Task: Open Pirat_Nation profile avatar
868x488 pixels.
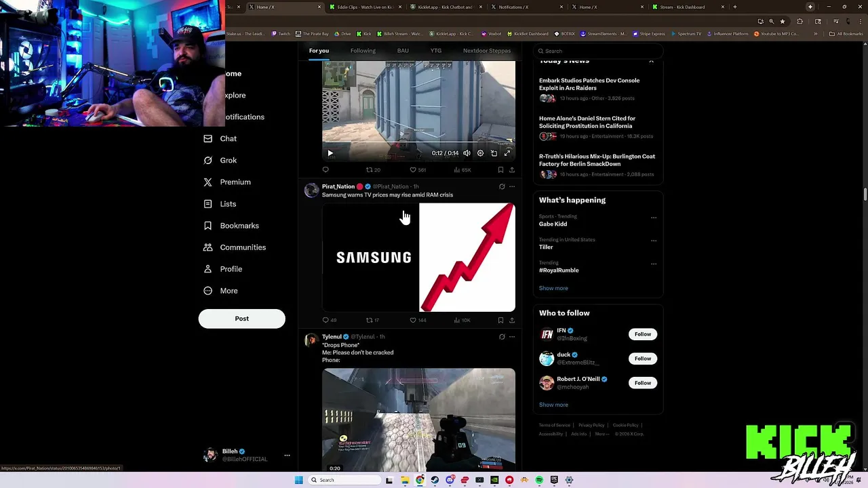Action: (x=311, y=190)
